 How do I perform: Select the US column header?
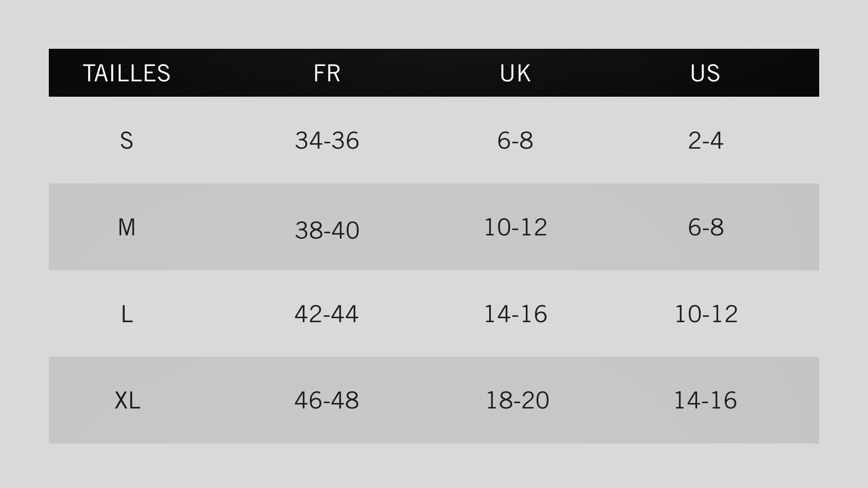click(x=705, y=73)
